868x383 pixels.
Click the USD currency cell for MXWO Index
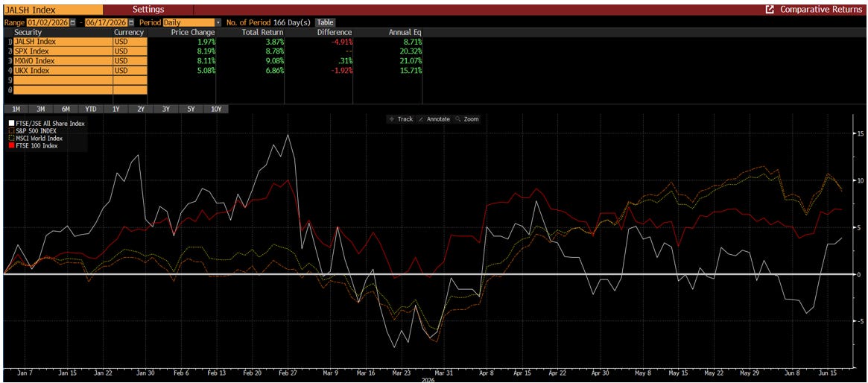click(130, 61)
